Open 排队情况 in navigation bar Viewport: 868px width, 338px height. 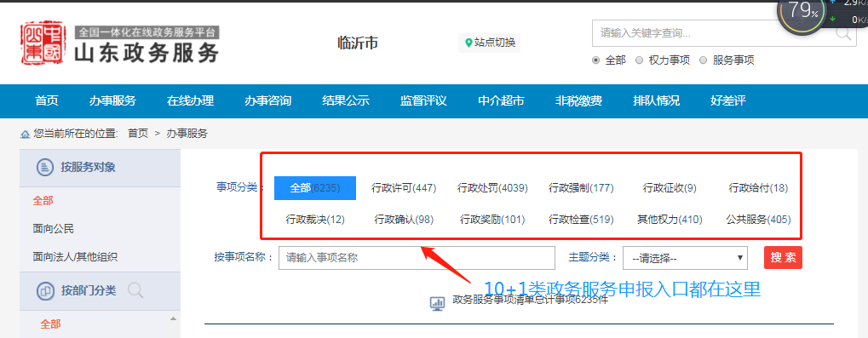tap(657, 100)
